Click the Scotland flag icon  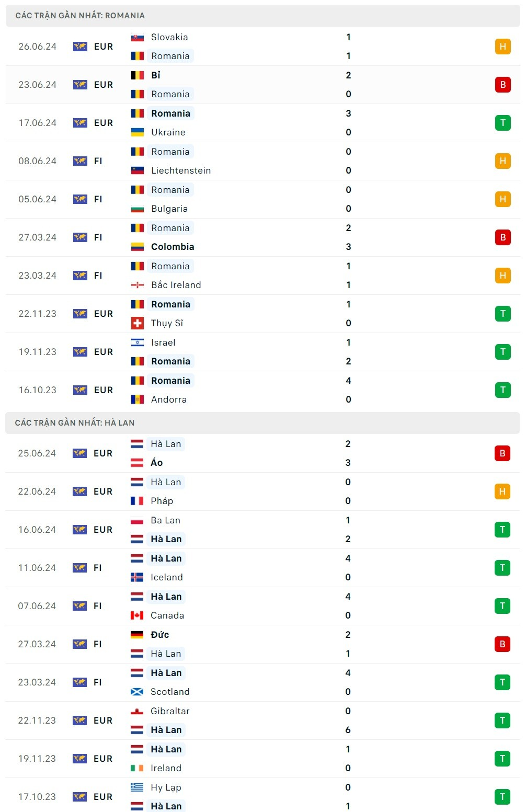tap(137, 692)
